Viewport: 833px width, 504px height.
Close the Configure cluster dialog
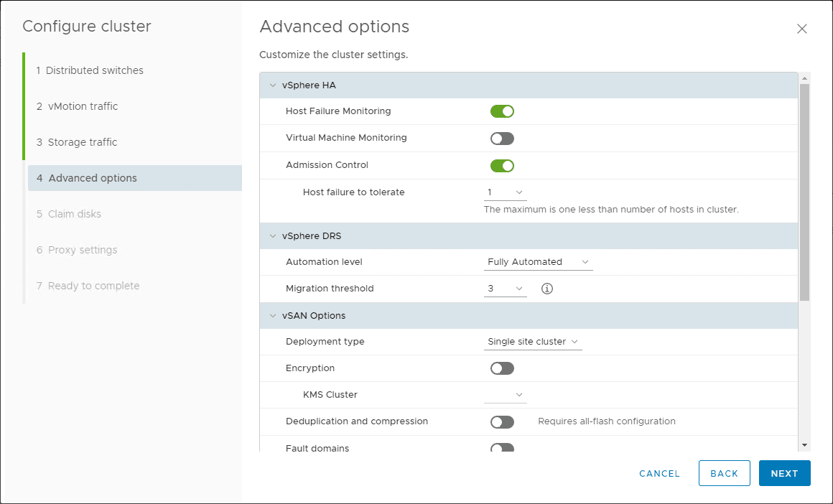coord(802,29)
